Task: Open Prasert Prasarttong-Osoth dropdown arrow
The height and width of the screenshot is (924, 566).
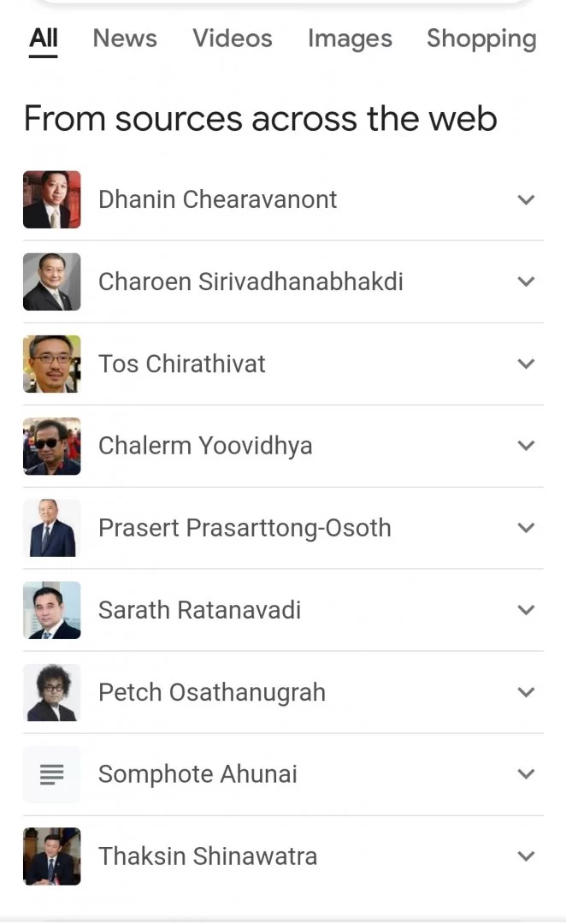Action: [526, 528]
